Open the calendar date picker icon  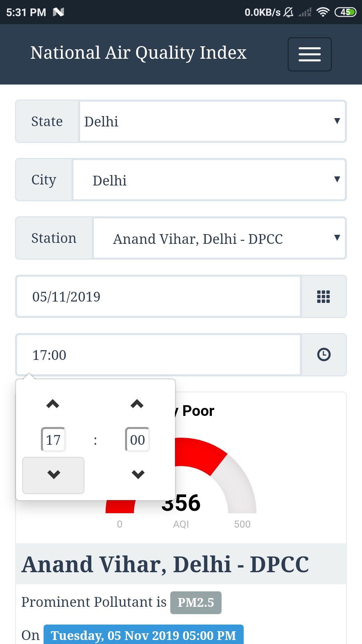[x=323, y=297]
